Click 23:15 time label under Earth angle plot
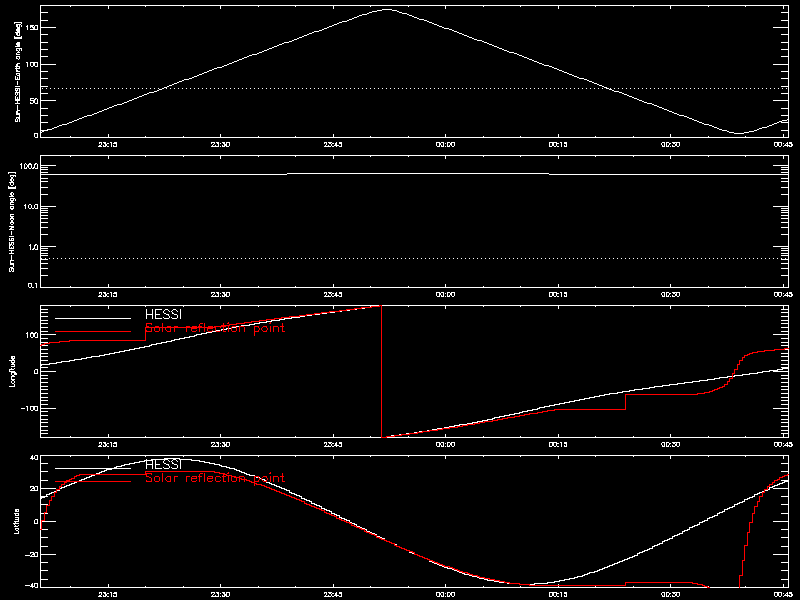This screenshot has height=600, width=800. tap(107, 144)
